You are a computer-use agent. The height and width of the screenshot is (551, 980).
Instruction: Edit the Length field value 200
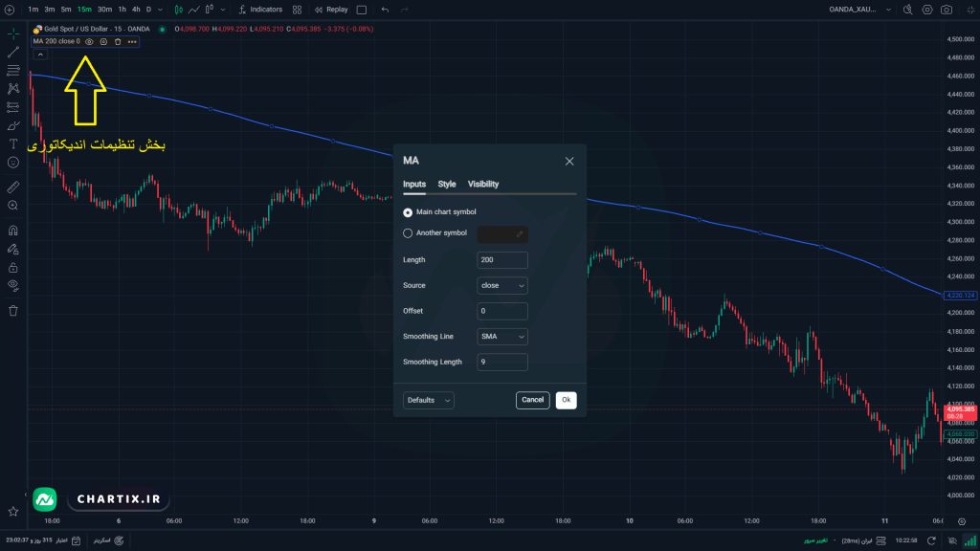click(x=502, y=260)
